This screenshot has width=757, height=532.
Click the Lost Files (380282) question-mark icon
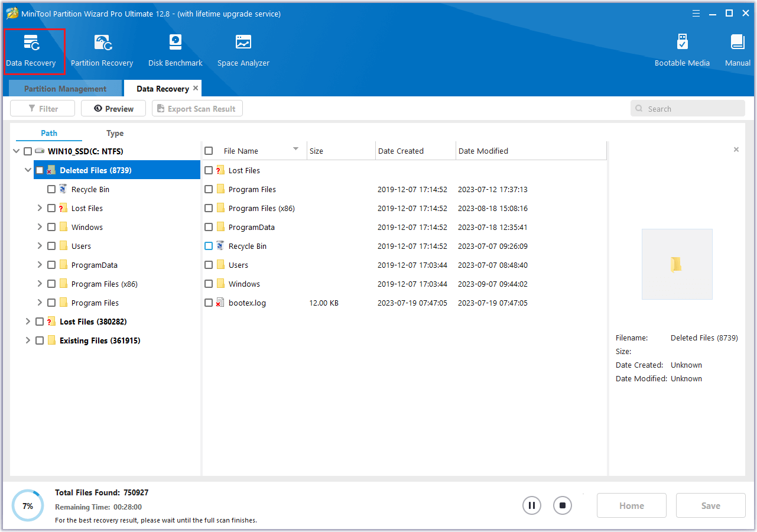[51, 322]
